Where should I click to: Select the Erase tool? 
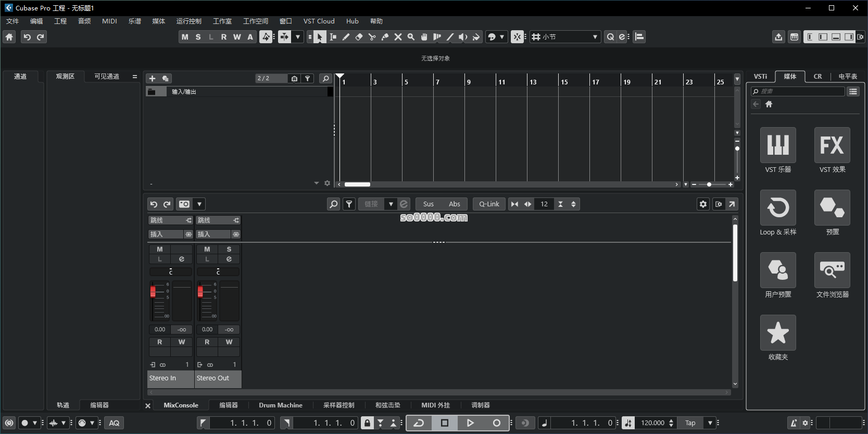coord(359,37)
